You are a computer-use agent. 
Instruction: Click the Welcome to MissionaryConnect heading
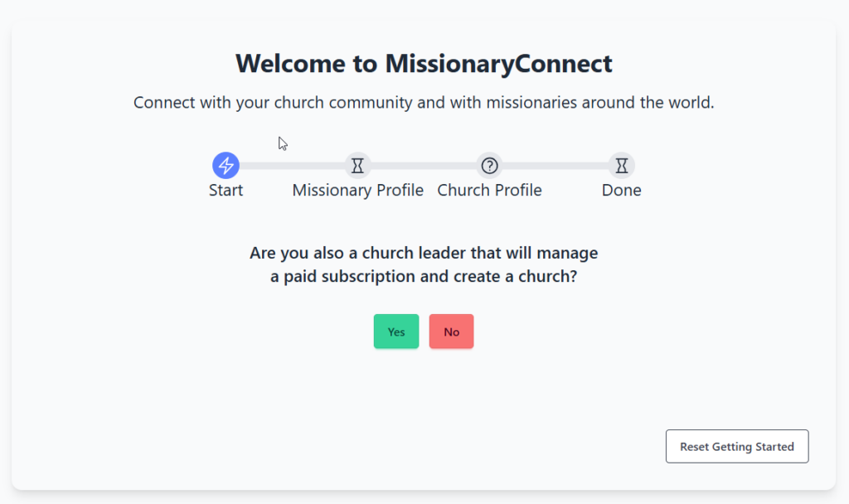pos(424,64)
